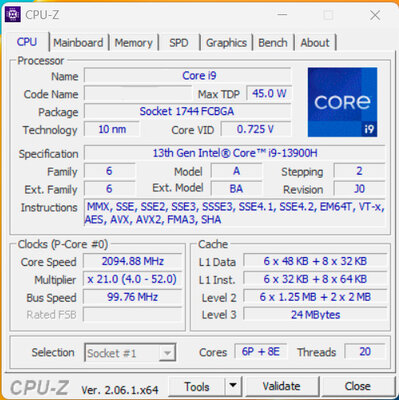Click the Instructions list field
This screenshot has width=399, height=400.
coord(235,213)
